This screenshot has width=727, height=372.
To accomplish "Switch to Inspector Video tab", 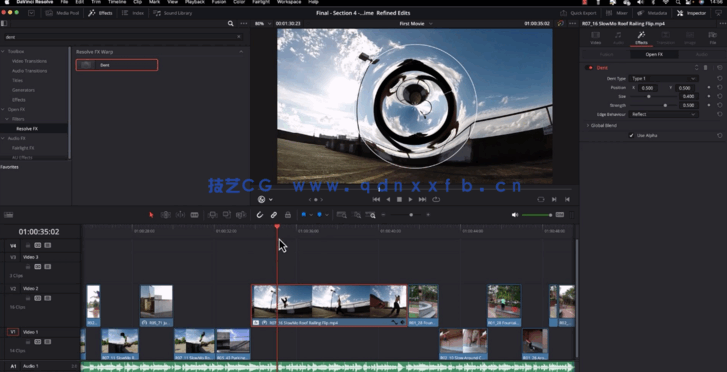I will pos(595,38).
